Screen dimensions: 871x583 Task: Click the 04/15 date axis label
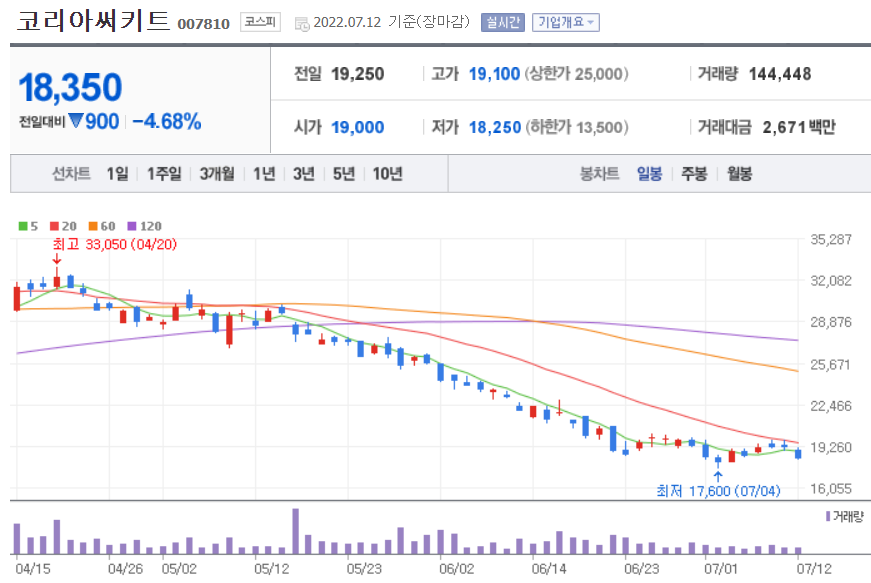[33, 569]
